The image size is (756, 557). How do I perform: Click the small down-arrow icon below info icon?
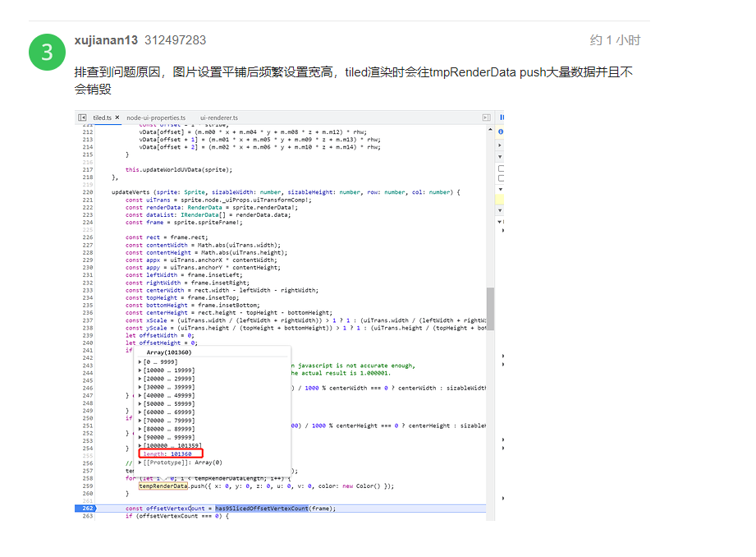coord(500,156)
